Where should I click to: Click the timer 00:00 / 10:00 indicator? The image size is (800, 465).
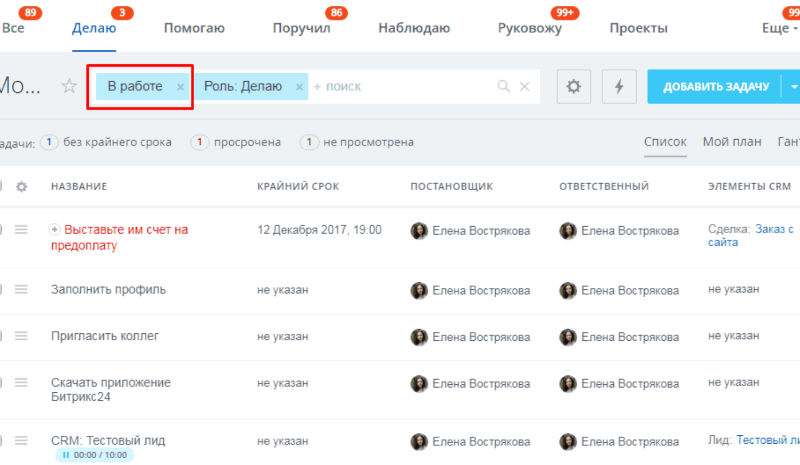tap(95, 455)
